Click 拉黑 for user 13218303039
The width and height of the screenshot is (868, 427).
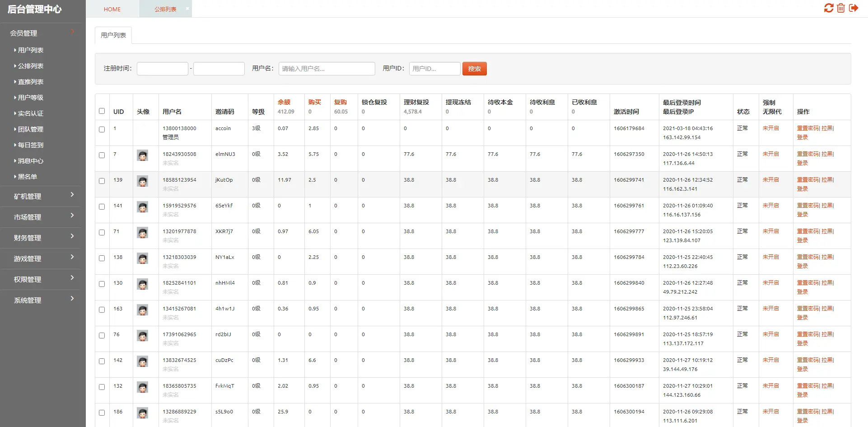(x=826, y=257)
